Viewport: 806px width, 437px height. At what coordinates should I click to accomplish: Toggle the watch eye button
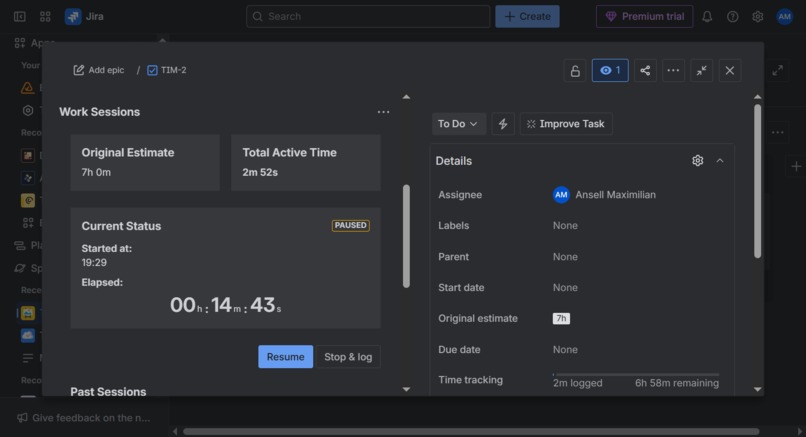[x=610, y=70]
